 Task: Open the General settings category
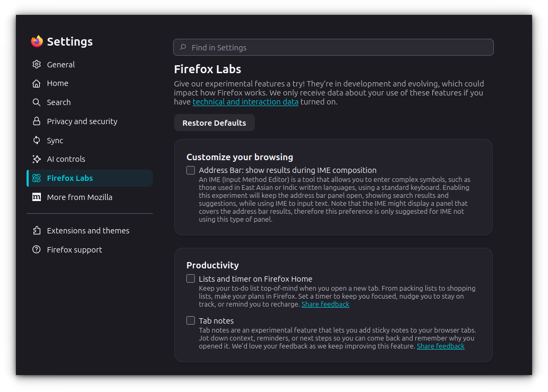[89, 65]
